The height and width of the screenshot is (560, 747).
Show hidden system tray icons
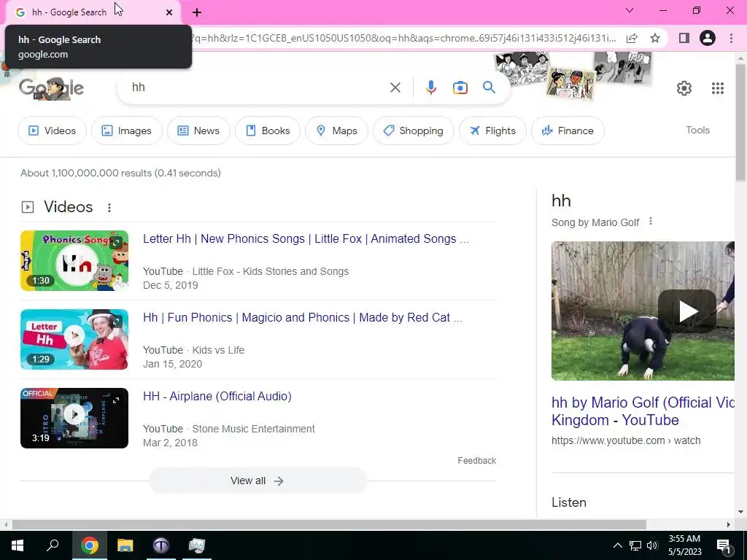(x=617, y=545)
